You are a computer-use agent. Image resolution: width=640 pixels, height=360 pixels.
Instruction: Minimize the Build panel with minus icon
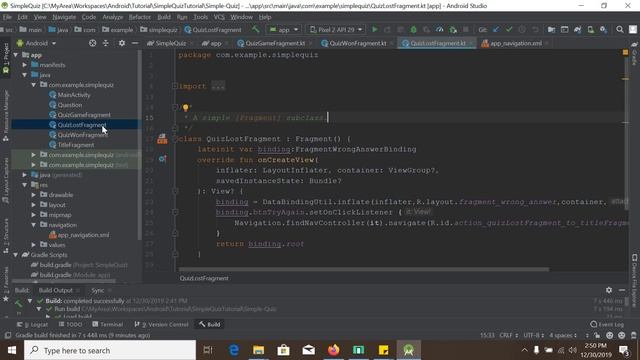(x=622, y=290)
